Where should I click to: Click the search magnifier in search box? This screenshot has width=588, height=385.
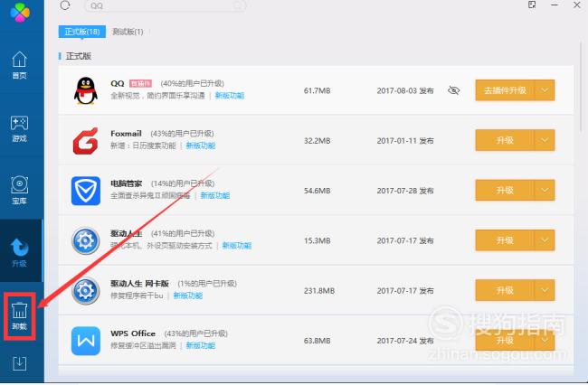tap(238, 5)
